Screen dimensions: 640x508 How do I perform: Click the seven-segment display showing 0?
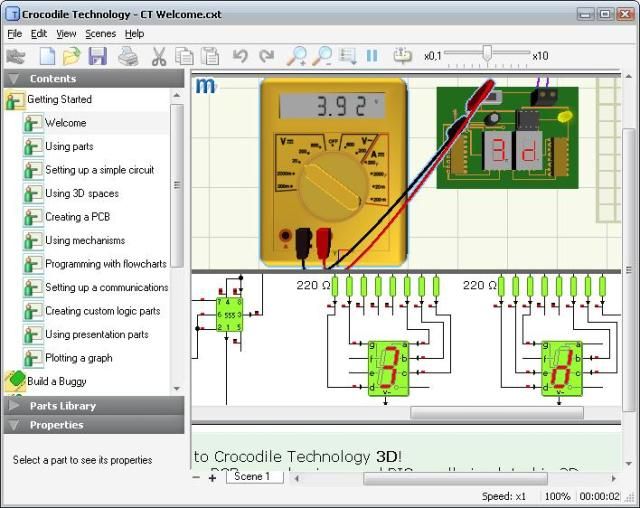(562, 368)
